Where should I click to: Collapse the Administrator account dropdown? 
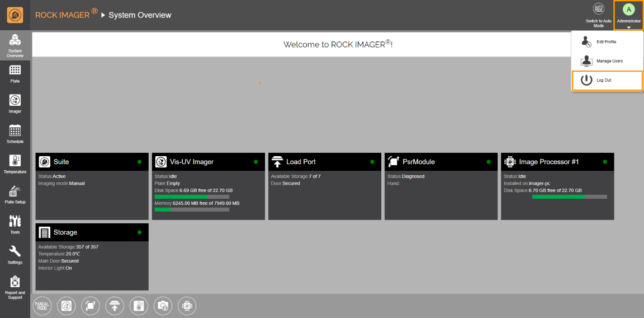pyautogui.click(x=628, y=16)
